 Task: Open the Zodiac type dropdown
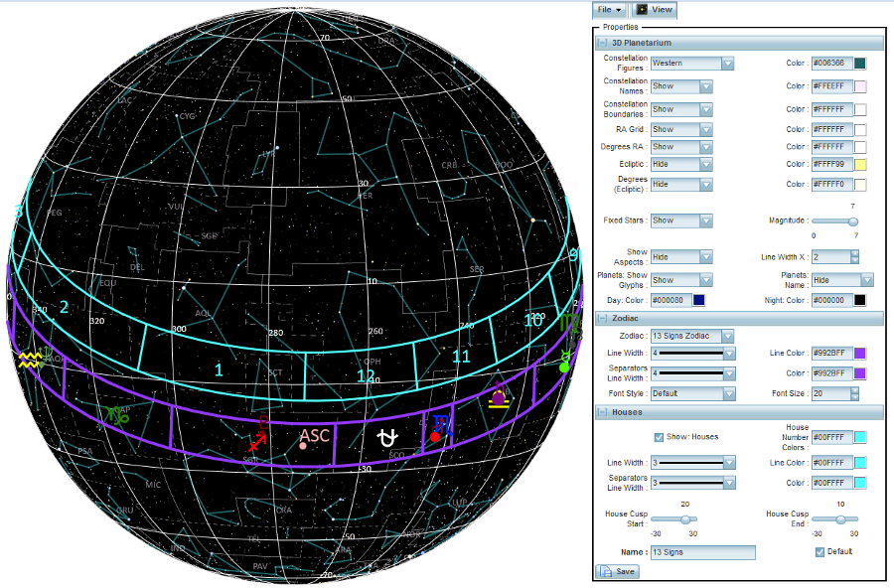click(x=727, y=336)
